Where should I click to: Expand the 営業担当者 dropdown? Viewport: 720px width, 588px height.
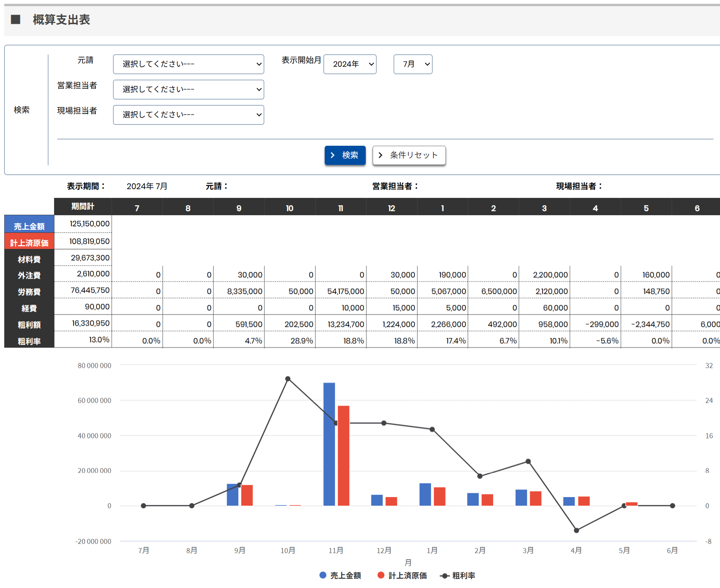188,89
